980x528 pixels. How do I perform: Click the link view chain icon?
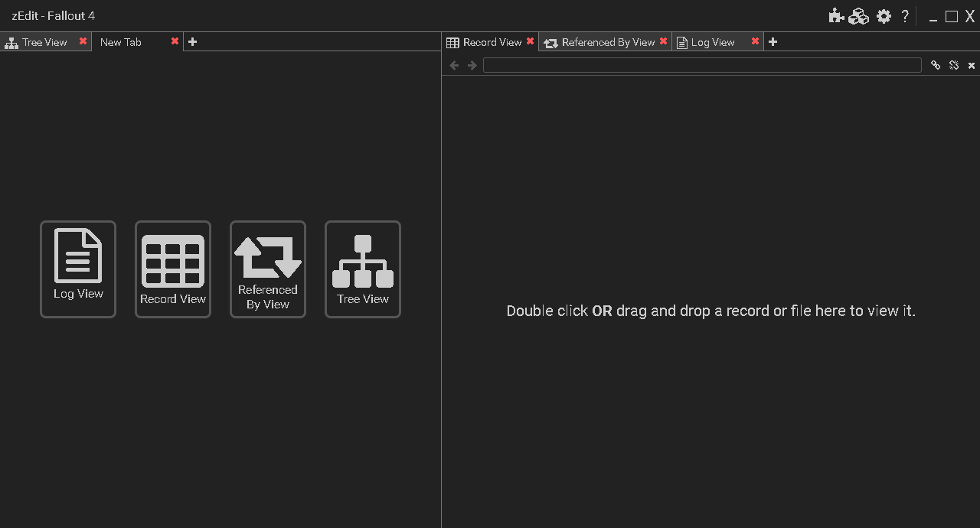point(936,65)
